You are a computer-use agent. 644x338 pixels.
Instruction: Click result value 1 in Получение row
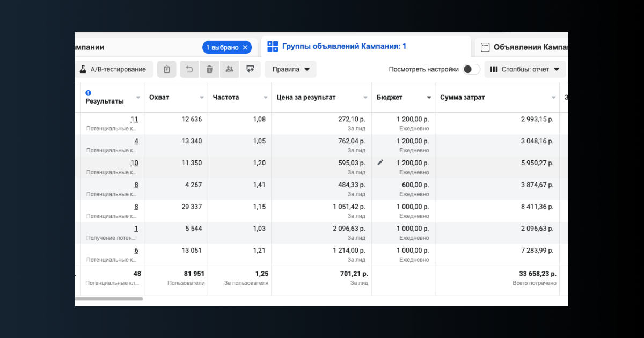tap(136, 229)
